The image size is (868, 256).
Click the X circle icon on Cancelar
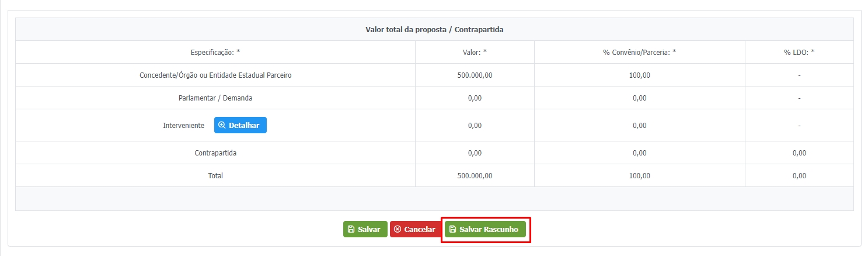coord(398,230)
